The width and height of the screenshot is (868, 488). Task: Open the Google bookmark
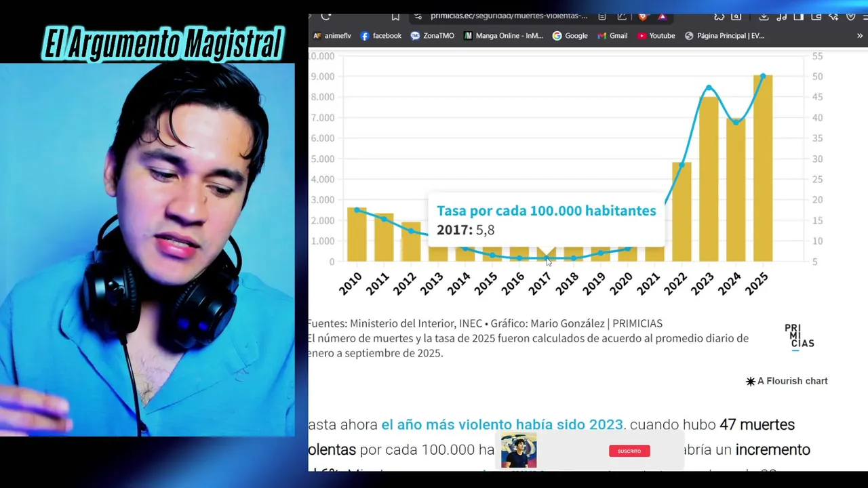point(570,36)
